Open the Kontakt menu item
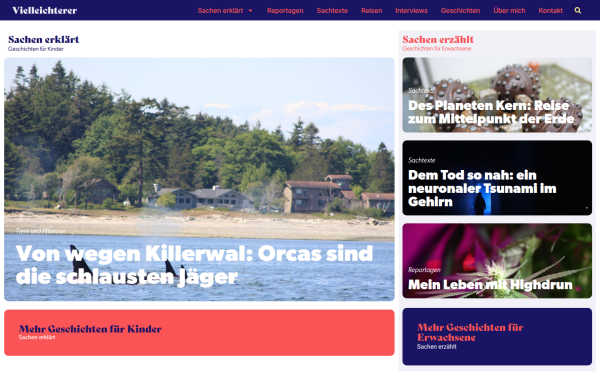The image size is (600, 375). 550,11
